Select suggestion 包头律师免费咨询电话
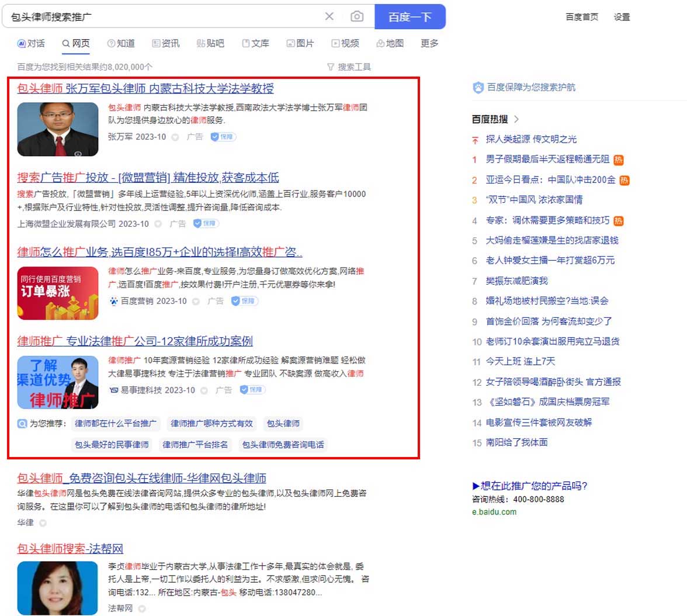This screenshot has width=687, height=616. (x=283, y=445)
